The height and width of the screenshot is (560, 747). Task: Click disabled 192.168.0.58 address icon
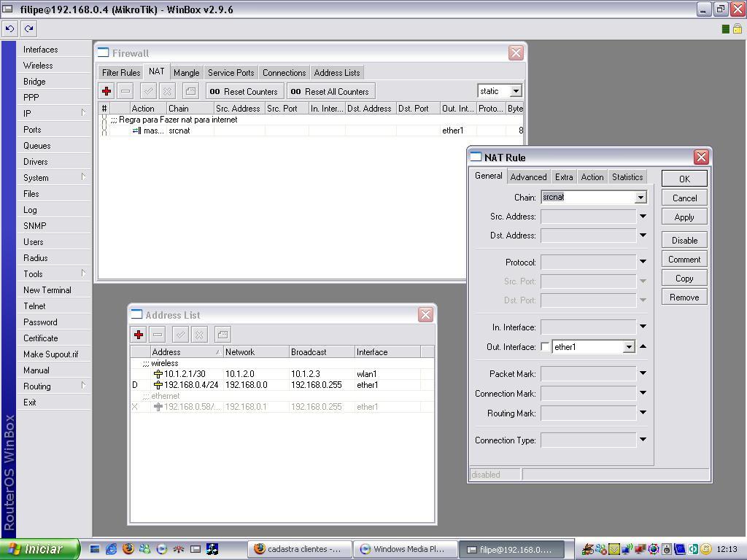tap(158, 407)
